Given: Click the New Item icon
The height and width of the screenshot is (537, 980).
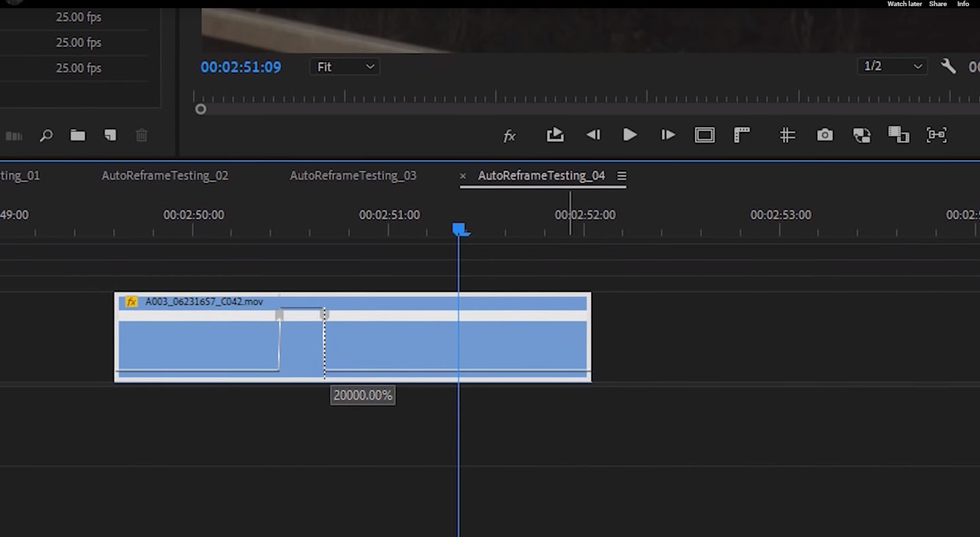Looking at the screenshot, I should click(x=110, y=135).
